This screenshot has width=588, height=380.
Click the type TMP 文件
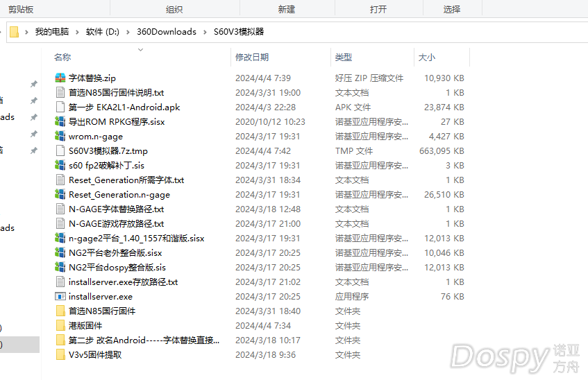tap(353, 151)
